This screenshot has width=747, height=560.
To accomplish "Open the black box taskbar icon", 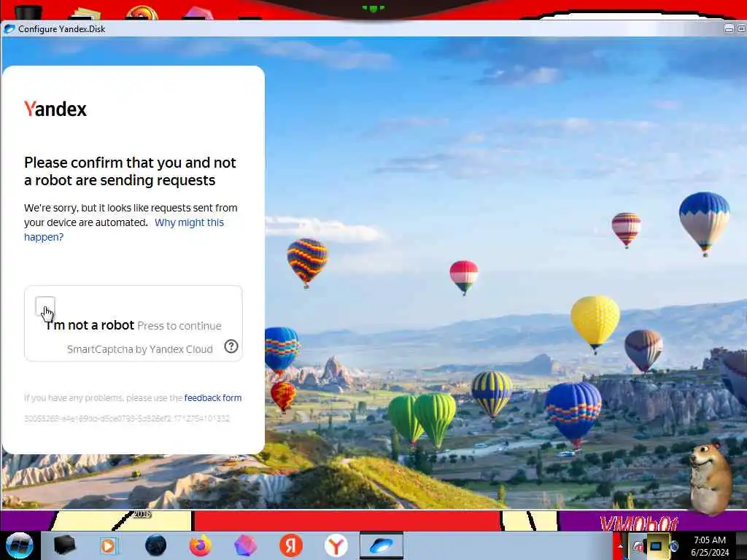I will 64,545.
